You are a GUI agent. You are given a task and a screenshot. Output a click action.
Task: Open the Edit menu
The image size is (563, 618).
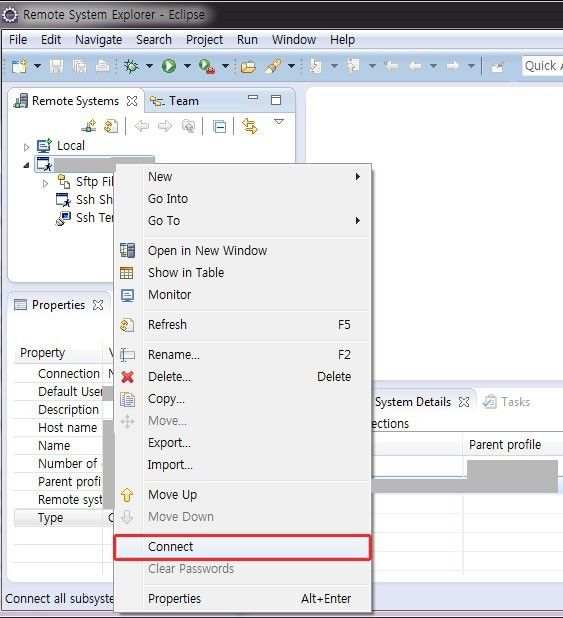coord(51,39)
